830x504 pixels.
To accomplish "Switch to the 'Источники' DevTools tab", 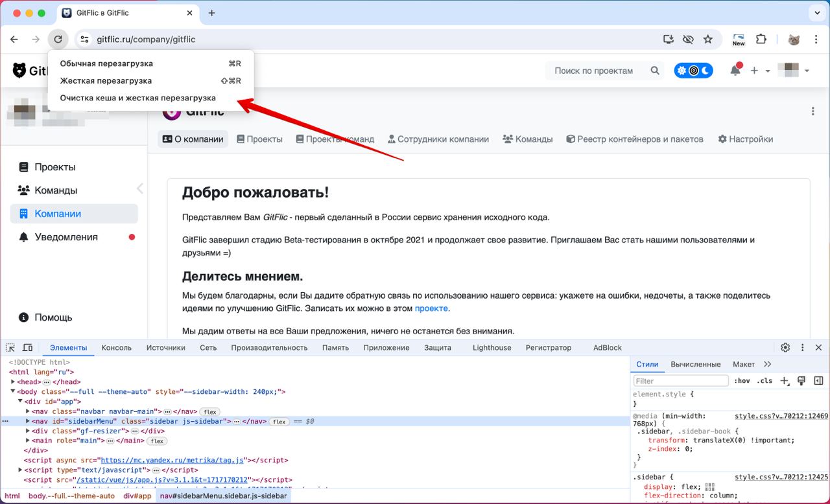I will 166,348.
